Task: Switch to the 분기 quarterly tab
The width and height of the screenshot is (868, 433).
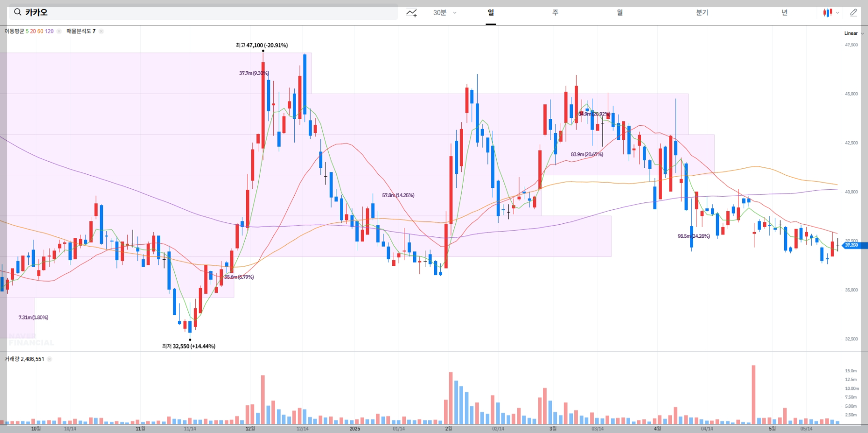Action: tap(702, 13)
